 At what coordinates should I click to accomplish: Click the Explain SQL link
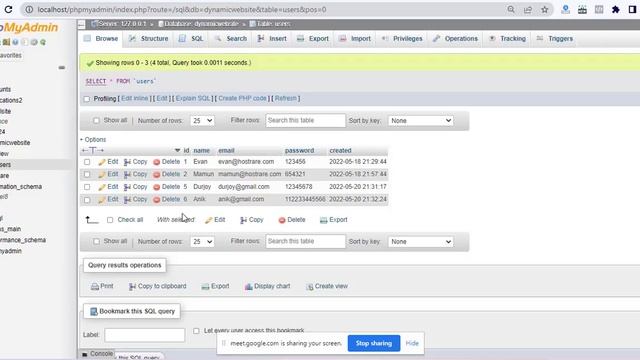[193, 98]
